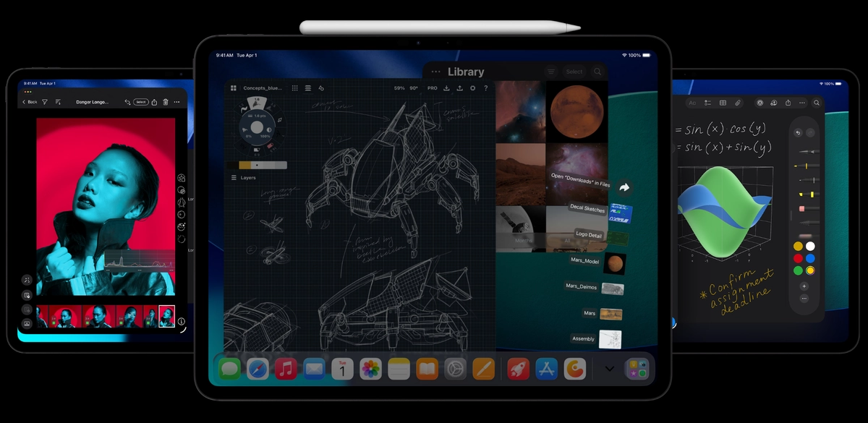Toggle PRO mode in the Concepts toolbar
Screen dimensions: 868x423
click(x=433, y=88)
